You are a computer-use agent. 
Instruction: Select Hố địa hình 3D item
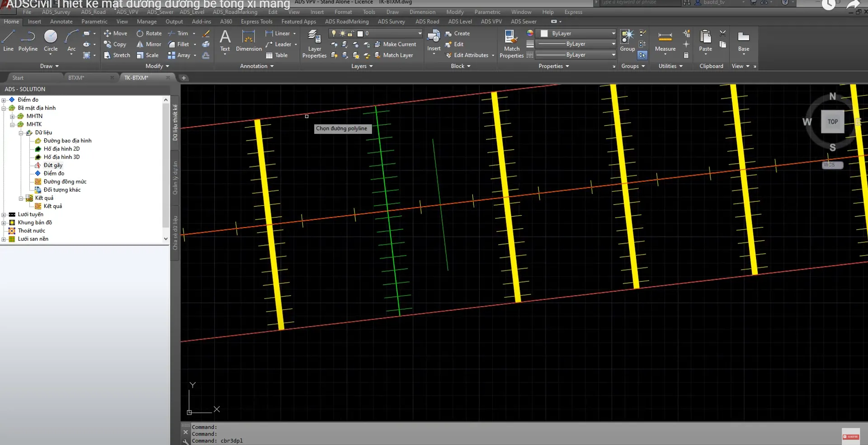[x=61, y=157]
